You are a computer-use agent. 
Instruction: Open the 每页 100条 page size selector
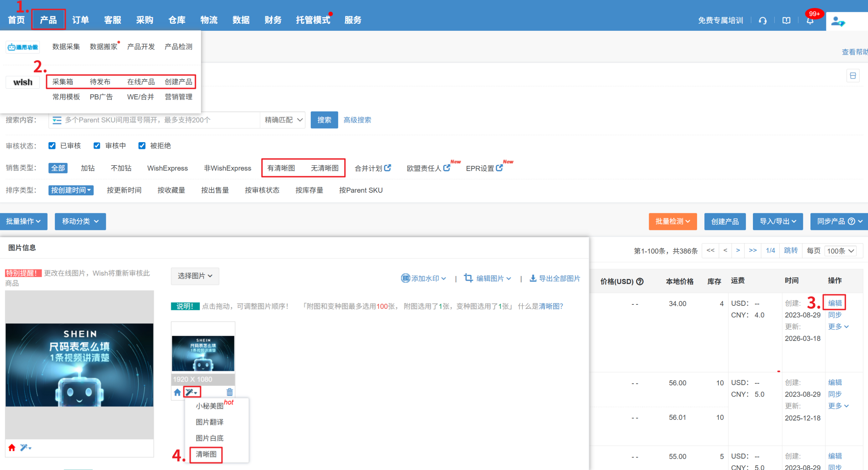(840, 251)
